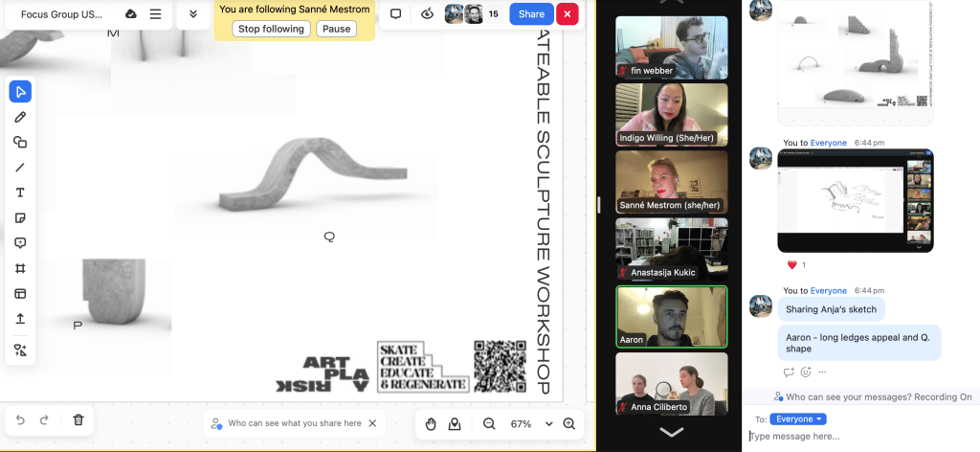The image size is (980, 452).
Task: Select the Sticky note tool
Action: click(20, 218)
